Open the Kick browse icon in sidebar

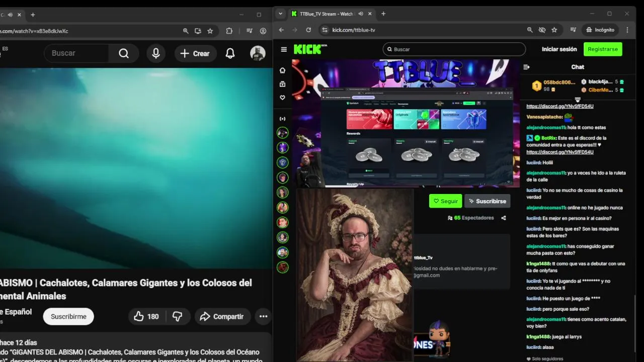pos(282,84)
